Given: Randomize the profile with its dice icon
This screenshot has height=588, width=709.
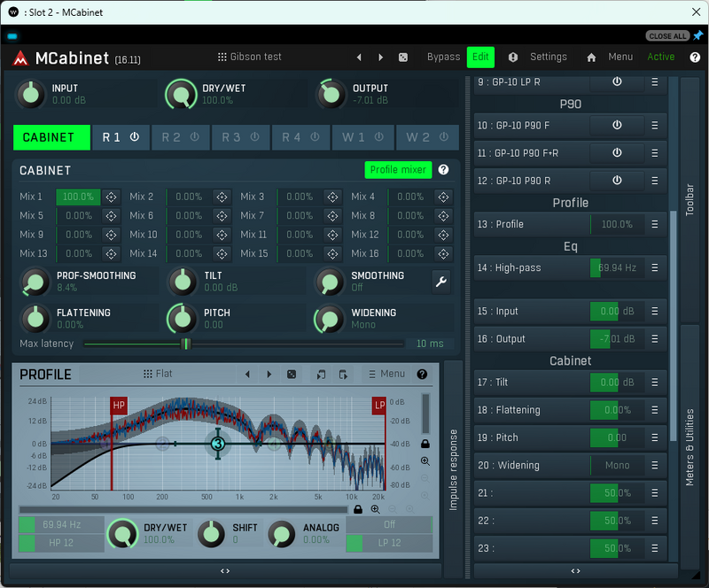Looking at the screenshot, I should pyautogui.click(x=292, y=375).
